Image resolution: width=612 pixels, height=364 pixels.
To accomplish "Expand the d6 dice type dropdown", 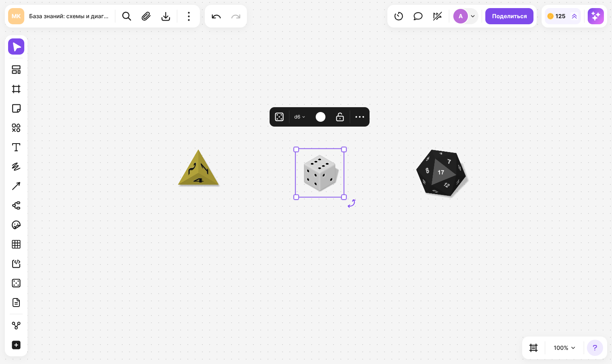I will click(300, 117).
